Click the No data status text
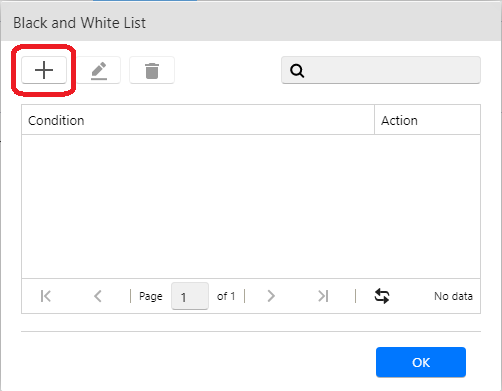This screenshot has height=391, width=502. tap(453, 296)
